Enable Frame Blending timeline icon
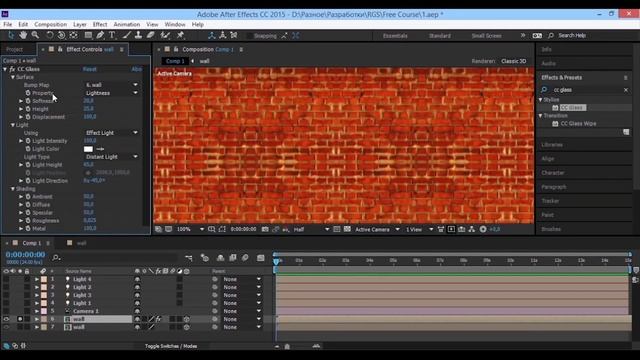Image resolution: width=640 pixels, height=360 pixels. pos(233,258)
